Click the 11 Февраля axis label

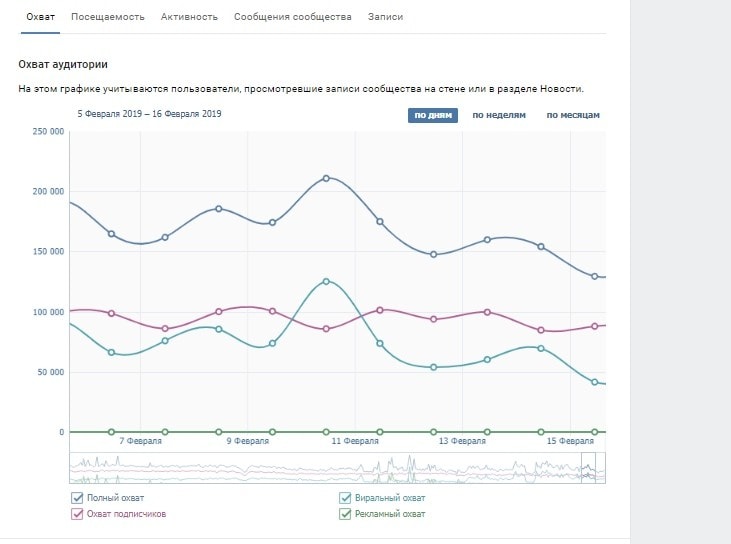(355, 441)
